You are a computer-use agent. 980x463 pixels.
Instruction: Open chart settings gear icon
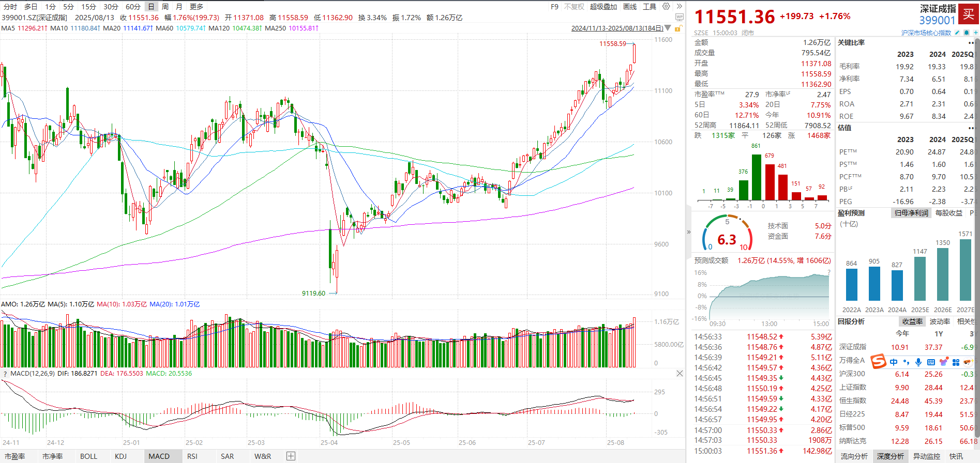click(667, 7)
